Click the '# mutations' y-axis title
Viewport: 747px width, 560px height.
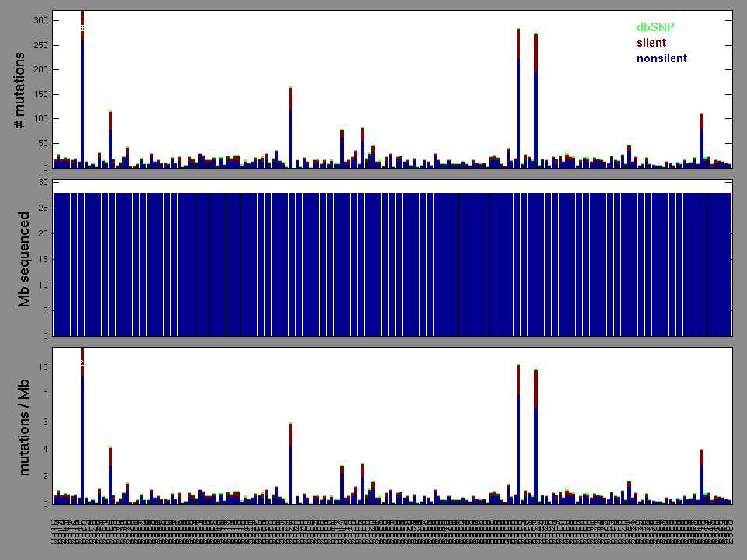pos(23,89)
